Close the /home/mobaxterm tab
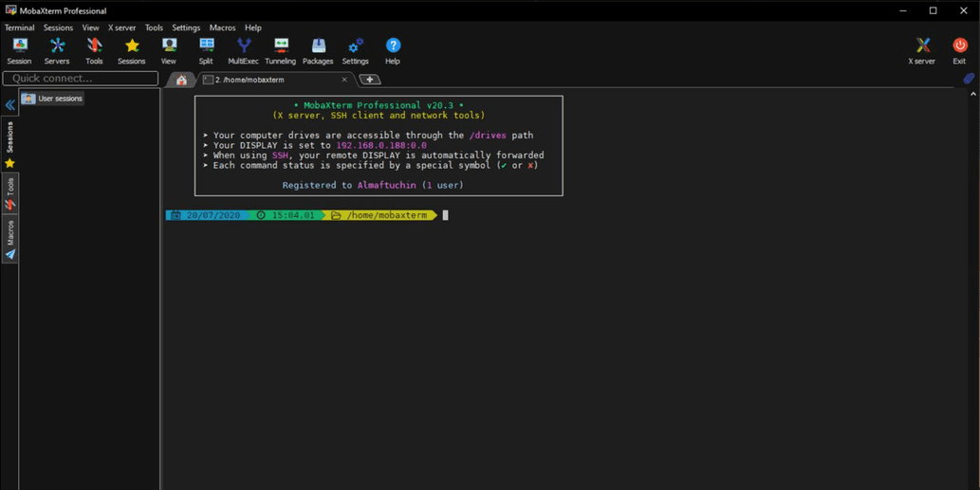This screenshot has width=980, height=490. point(344,80)
